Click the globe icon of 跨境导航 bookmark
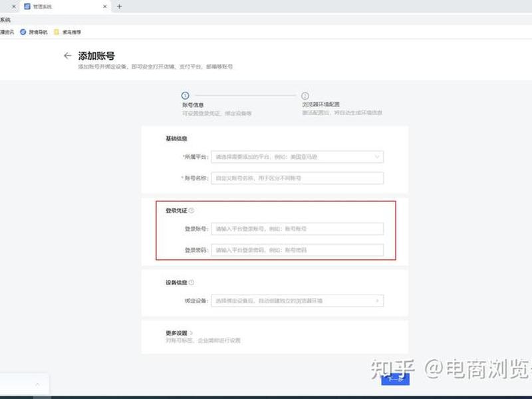 23,32
